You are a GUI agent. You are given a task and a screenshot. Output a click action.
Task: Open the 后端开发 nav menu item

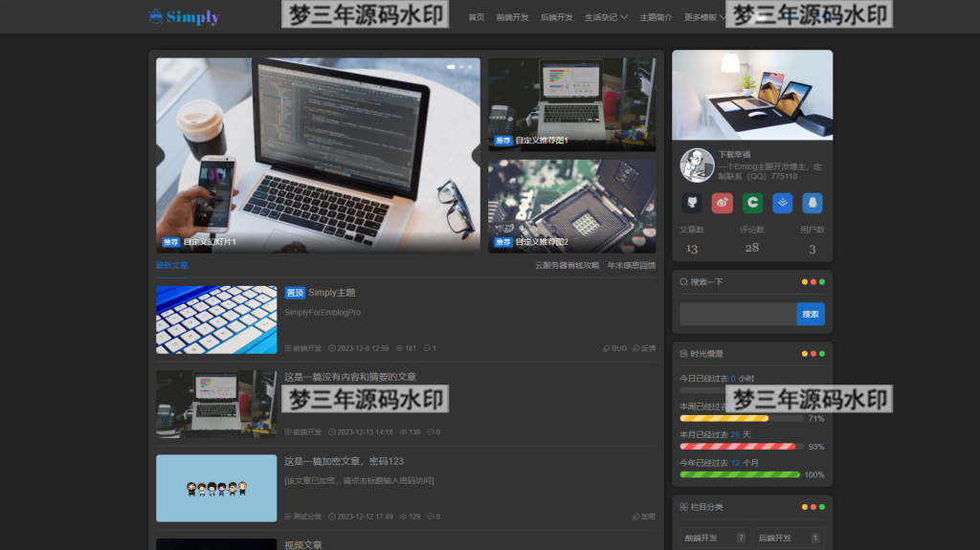(556, 17)
